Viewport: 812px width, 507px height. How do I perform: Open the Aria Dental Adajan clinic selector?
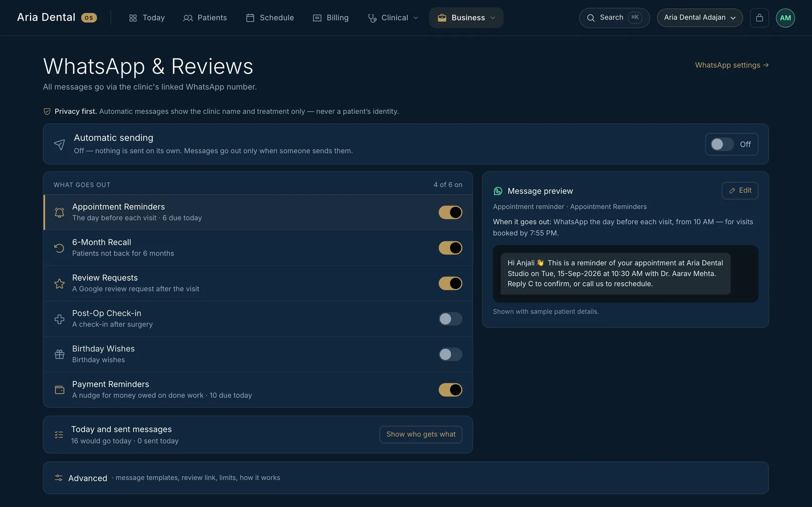point(700,18)
